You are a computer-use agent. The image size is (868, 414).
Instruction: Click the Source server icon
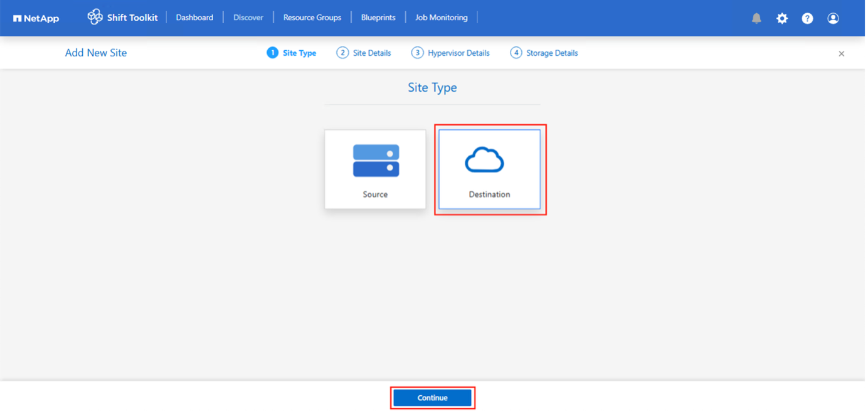[376, 161]
